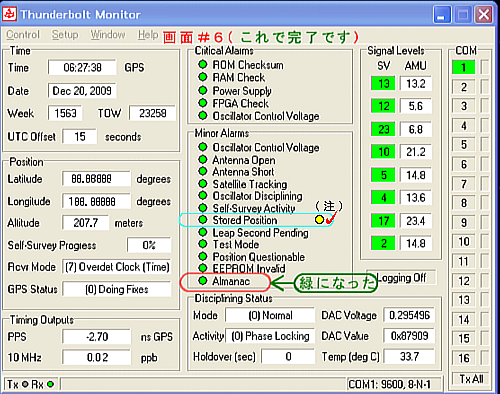Click the Antenna Open alarm indicator
The width and height of the screenshot is (500, 394).
203,159
